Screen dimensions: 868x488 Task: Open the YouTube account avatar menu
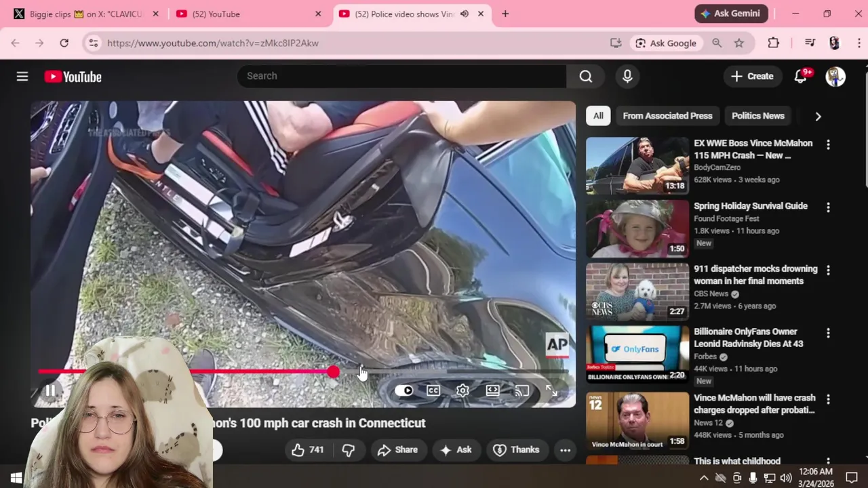835,77
